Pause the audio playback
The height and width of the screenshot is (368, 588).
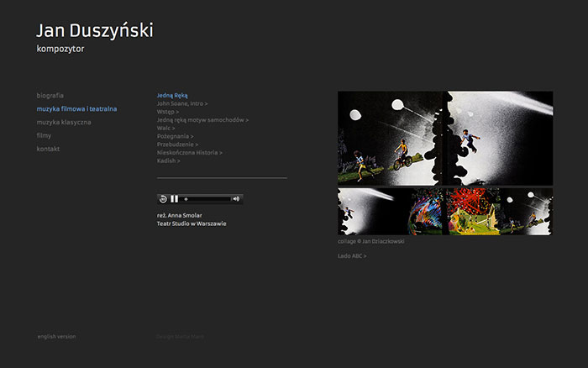175,199
